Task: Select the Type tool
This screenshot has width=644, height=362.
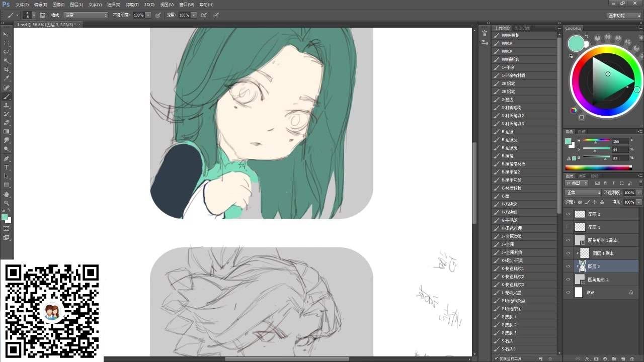Action: click(x=7, y=167)
